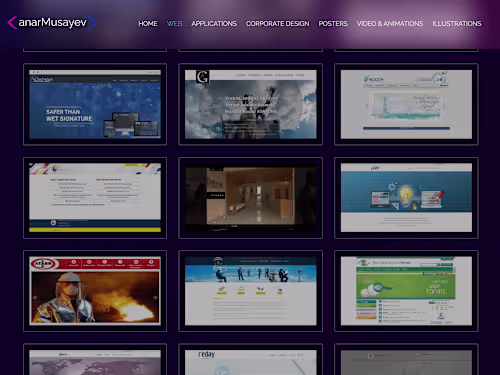
Task: Navigate to CORPORATE DESIGN
Action: pos(278,24)
